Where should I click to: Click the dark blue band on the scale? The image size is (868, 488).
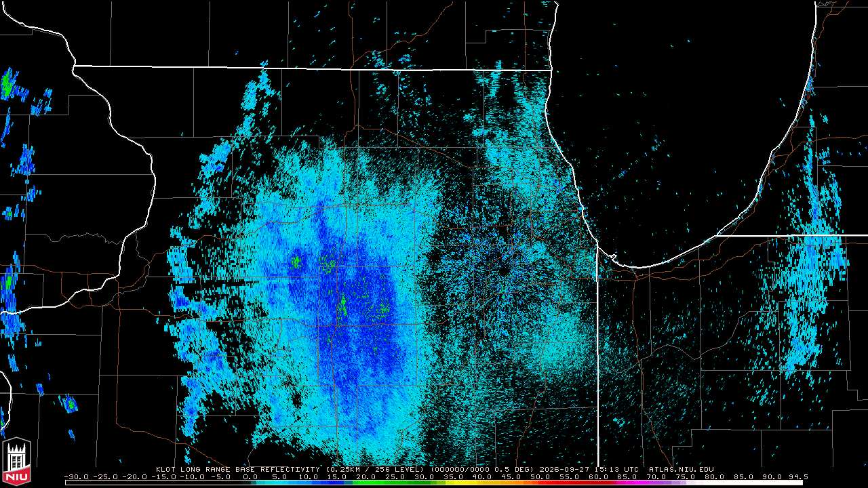click(x=329, y=483)
